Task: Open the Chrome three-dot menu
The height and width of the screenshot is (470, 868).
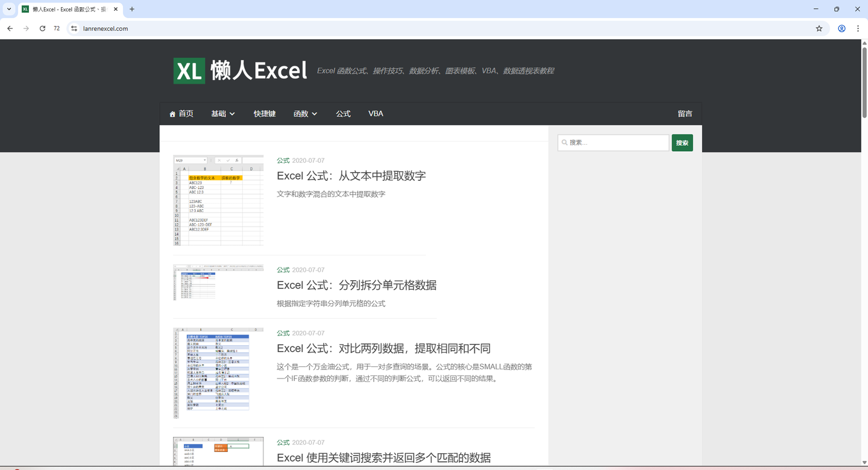Action: pyautogui.click(x=858, y=28)
